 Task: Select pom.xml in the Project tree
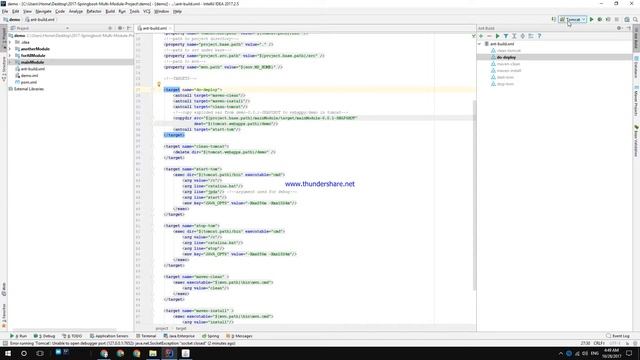coord(26,82)
